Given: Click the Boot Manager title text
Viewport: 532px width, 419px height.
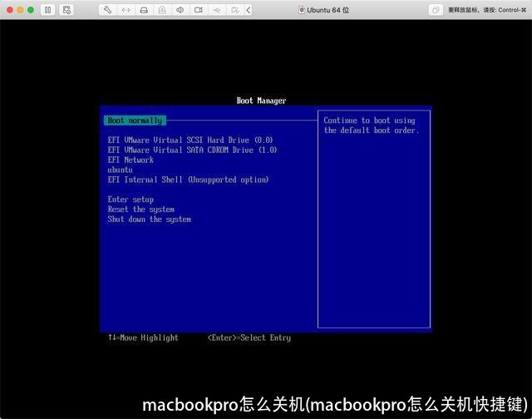Looking at the screenshot, I should pos(261,101).
